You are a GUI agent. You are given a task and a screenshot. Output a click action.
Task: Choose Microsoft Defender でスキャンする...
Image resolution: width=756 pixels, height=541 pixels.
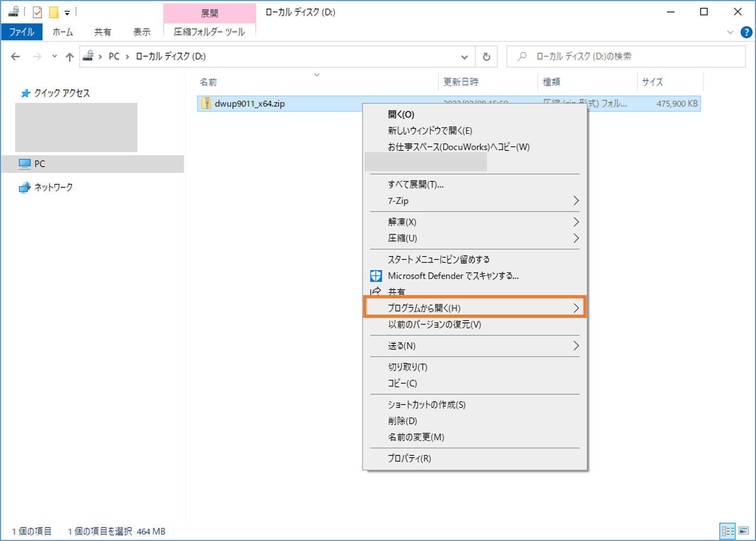(475, 276)
